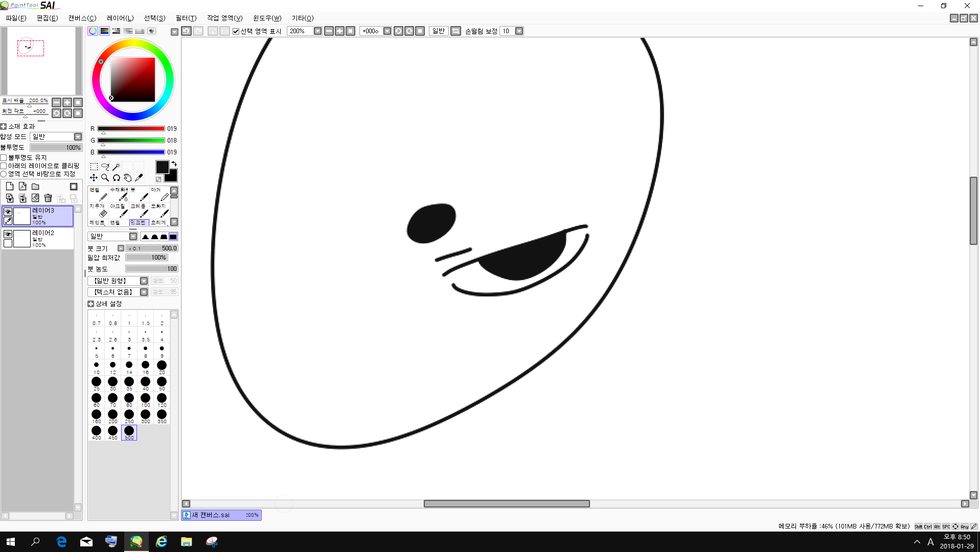Screen dimensions: 980x552
Task: Click the red R color slider
Action: pyautogui.click(x=131, y=129)
